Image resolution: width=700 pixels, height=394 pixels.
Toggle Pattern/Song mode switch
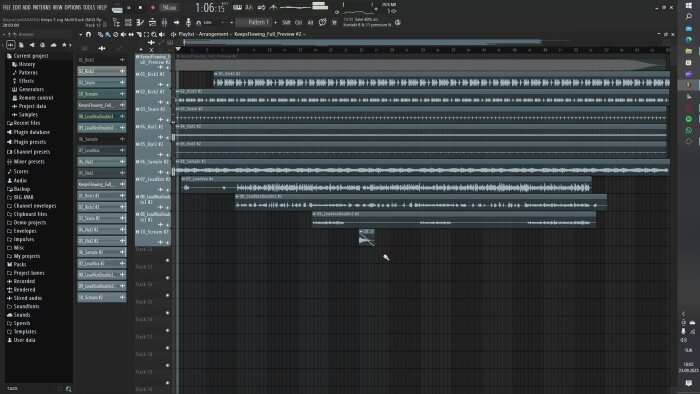117,8
